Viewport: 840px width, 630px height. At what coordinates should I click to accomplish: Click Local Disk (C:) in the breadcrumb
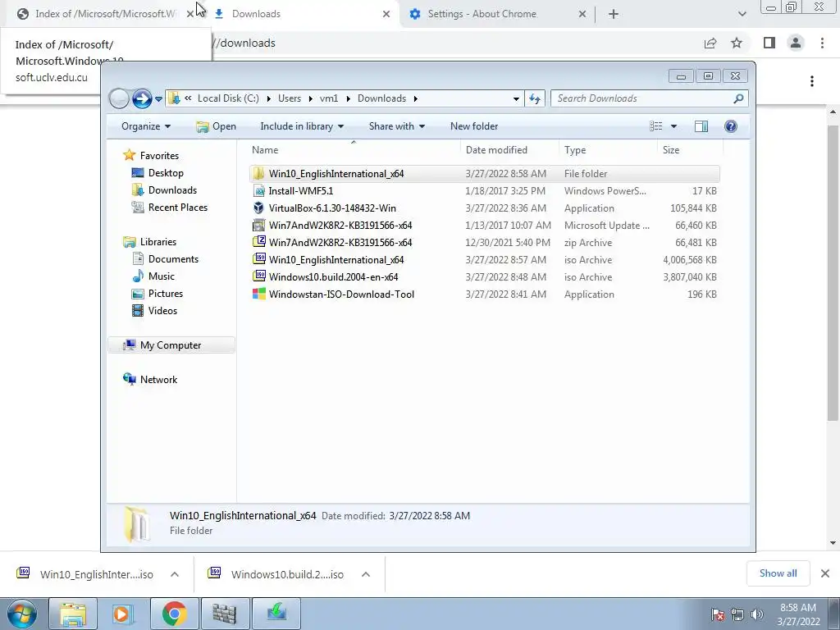[228, 98]
